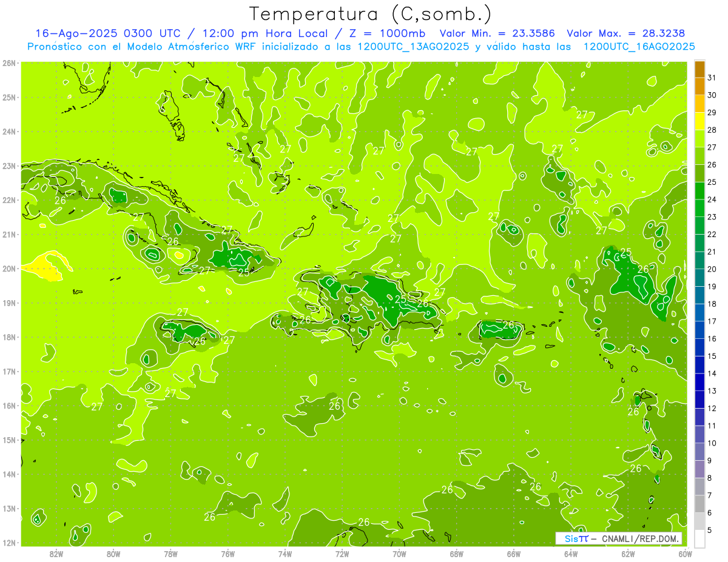Click the 18 label on the color scale
This screenshot has height=562, width=728.
coord(712,304)
